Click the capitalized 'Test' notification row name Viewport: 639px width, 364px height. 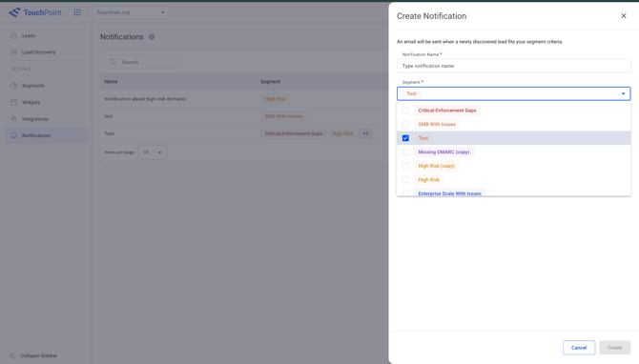(x=109, y=133)
